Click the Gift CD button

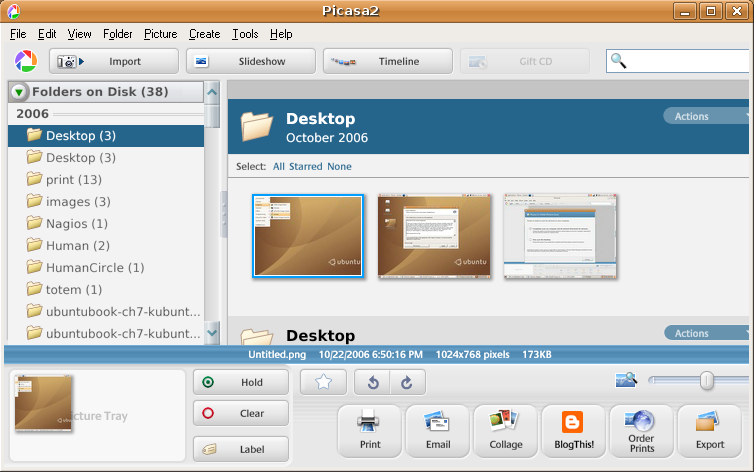(x=525, y=61)
